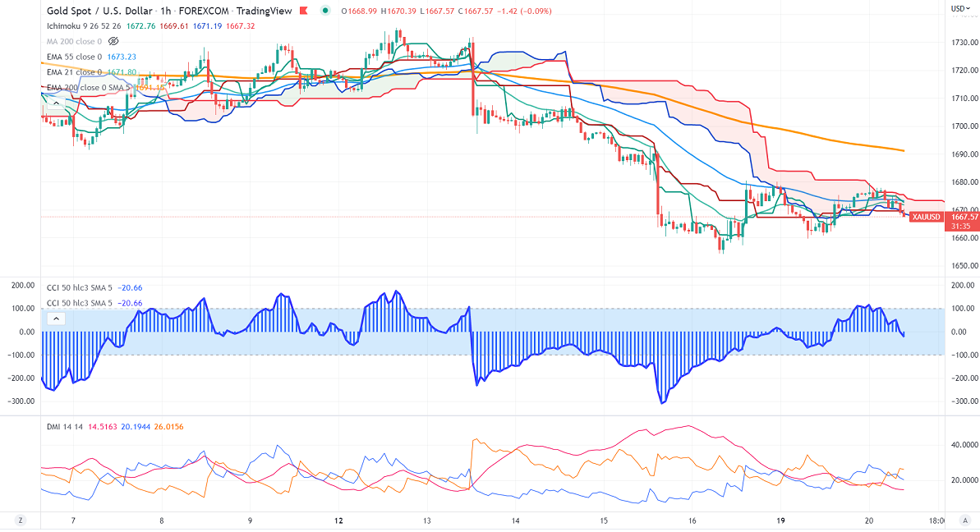This screenshot has height=532, width=980.
Task: Select the EMA 21 close indicator legend
Action: [74, 72]
